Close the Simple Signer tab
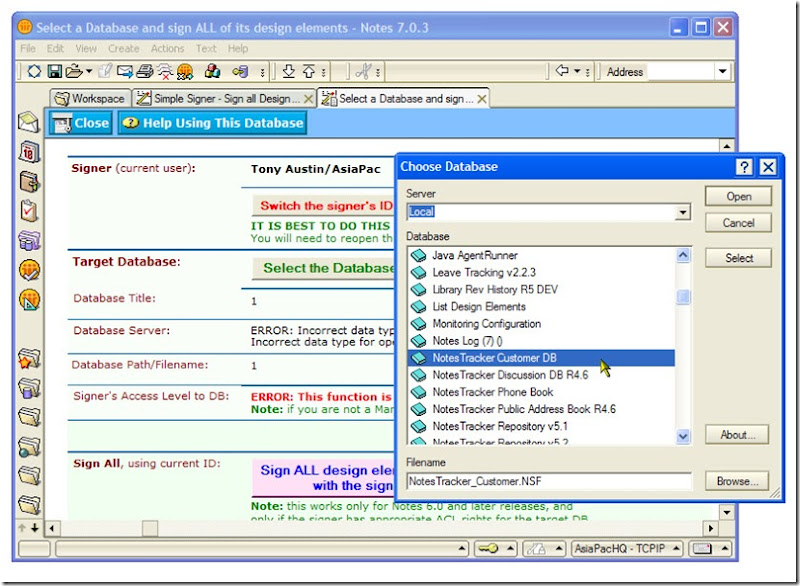Viewport: 800px width, 586px height. coord(307,99)
